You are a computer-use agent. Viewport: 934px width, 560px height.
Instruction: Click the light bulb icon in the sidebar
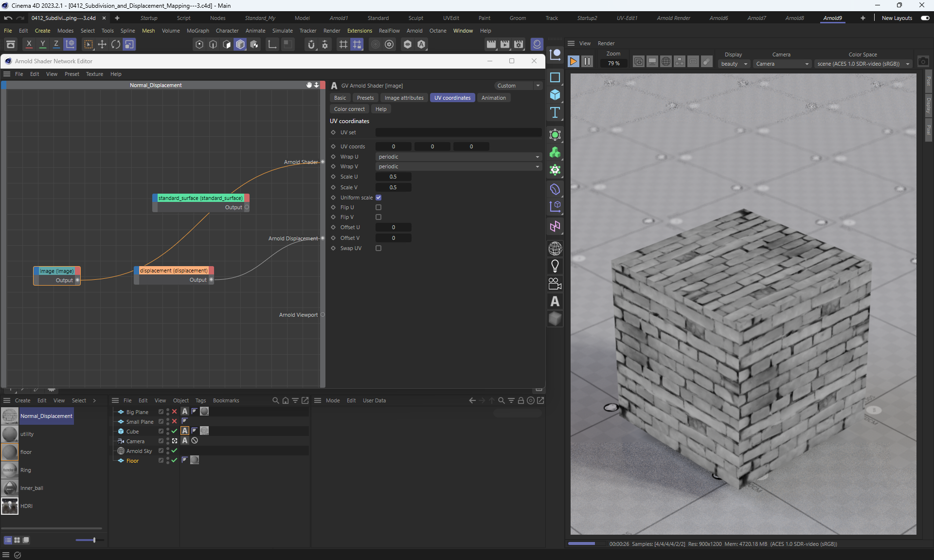coord(555,266)
